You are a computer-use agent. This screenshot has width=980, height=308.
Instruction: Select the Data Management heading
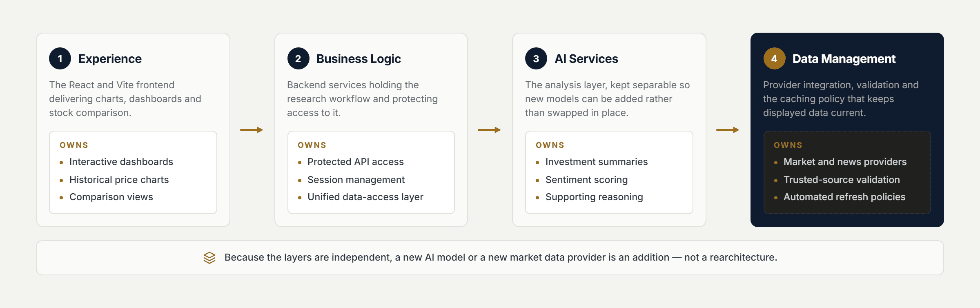(x=844, y=59)
